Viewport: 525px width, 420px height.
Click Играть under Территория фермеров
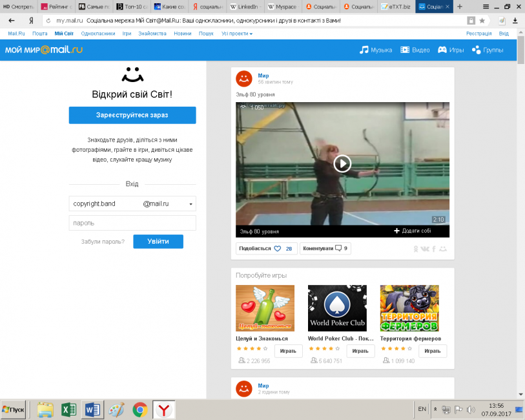click(433, 351)
